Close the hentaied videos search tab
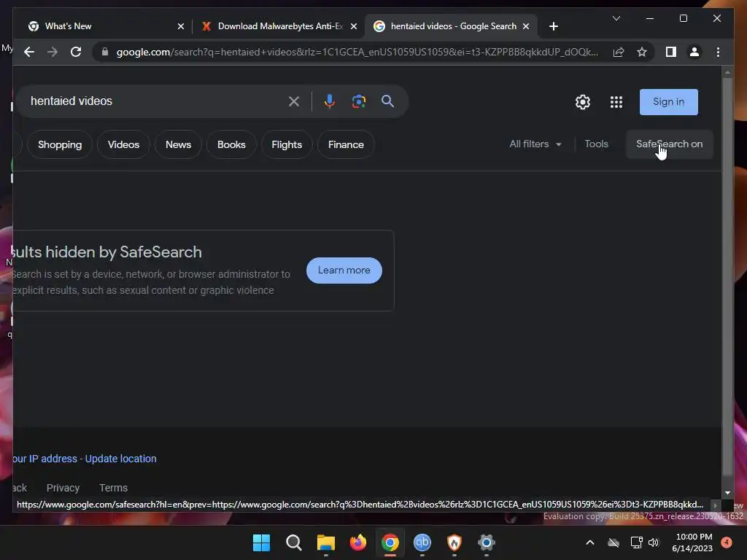Screen dimensions: 747x560 point(526,26)
